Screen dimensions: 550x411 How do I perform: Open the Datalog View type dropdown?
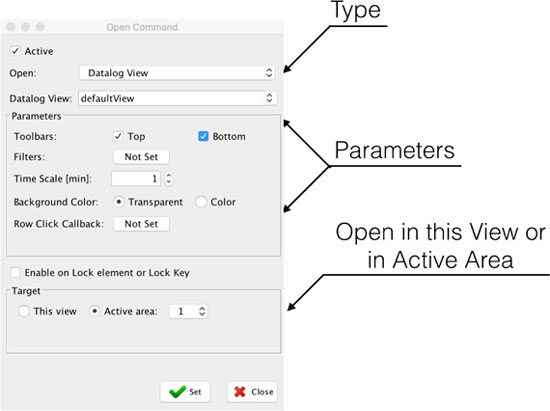[177, 73]
